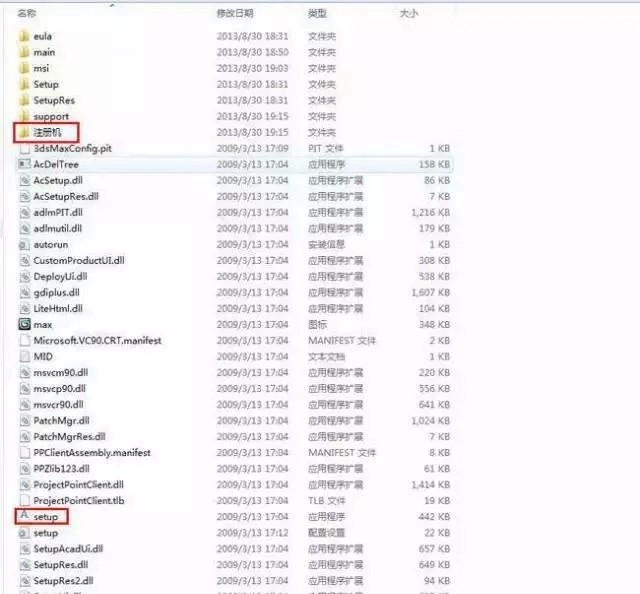The width and height of the screenshot is (640, 594).
Task: Click the 1,024 KB size of PatchMgr.dll
Action: [x=431, y=420]
